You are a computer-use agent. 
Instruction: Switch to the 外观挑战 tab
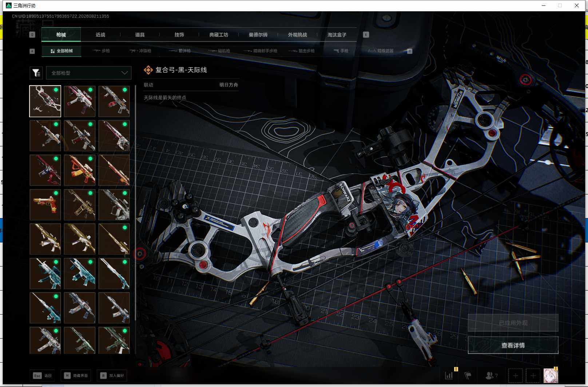[298, 35]
